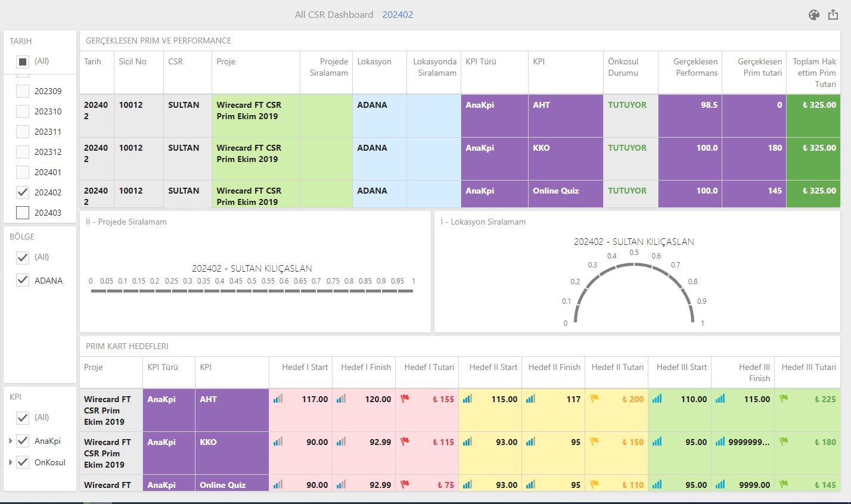Click bar icon beside KKO Hedef I Start 90.00
Image resolution: width=851 pixels, height=504 pixels.
tap(278, 442)
